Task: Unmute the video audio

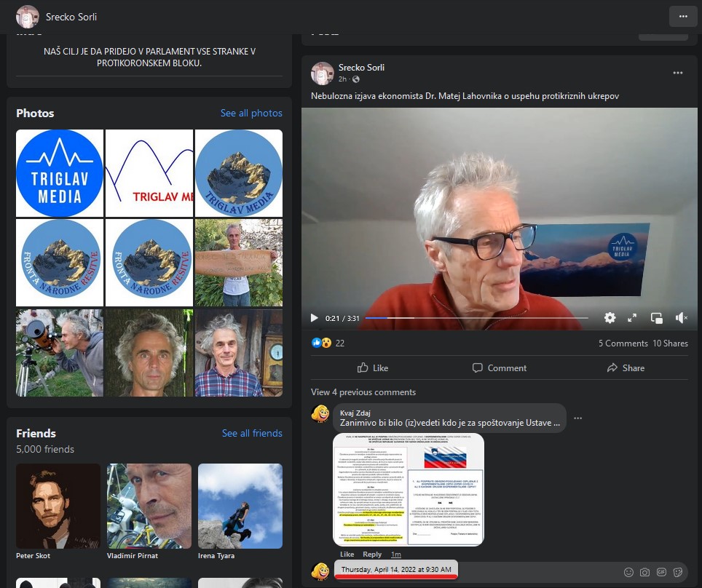Action: pos(681,318)
